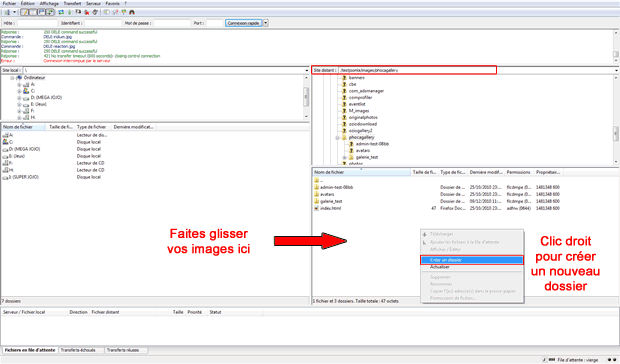
Task: Choose Créer un dossier in context menu
Action: [x=472, y=260]
